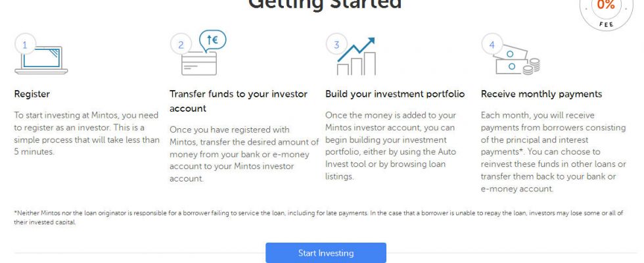Viewport: 644px width, 263px height.
Task: Click the step 2 number circle
Action: [181, 45]
